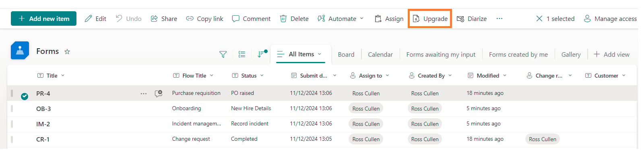
Task: Open the Submit date column dropdown
Action: pyautogui.click(x=334, y=76)
